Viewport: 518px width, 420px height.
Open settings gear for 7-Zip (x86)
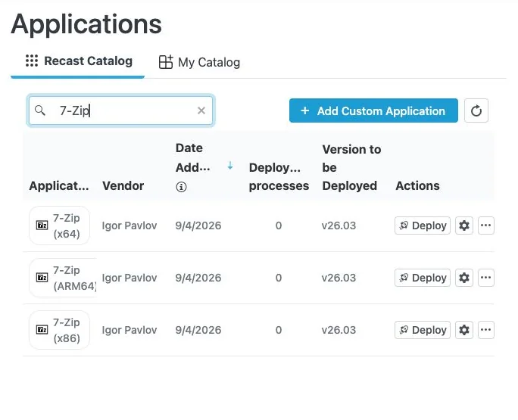463,330
